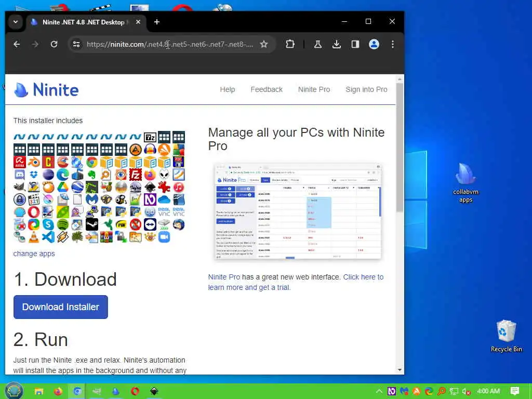Click the Ninite Pro web interface screenshot
The image size is (532, 399).
(x=298, y=211)
